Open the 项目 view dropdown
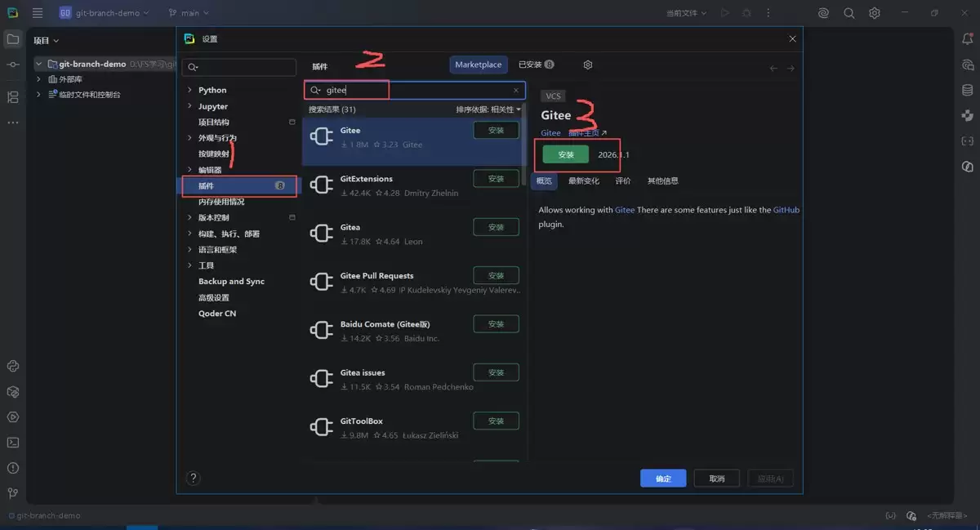The width and height of the screenshot is (980, 530). [46, 40]
